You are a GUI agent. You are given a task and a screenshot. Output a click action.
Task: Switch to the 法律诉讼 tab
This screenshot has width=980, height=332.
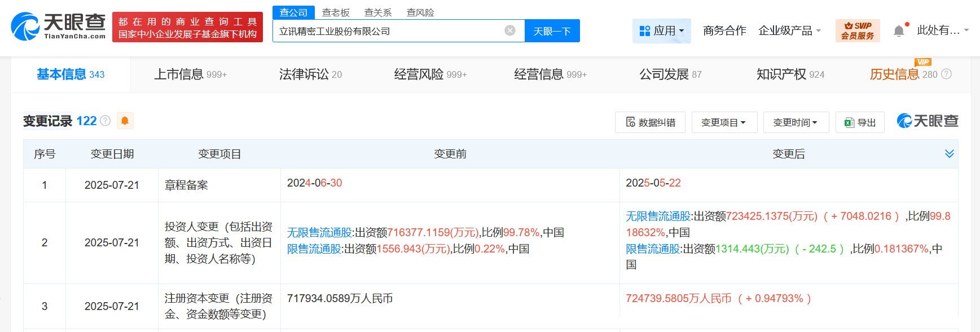pyautogui.click(x=310, y=74)
